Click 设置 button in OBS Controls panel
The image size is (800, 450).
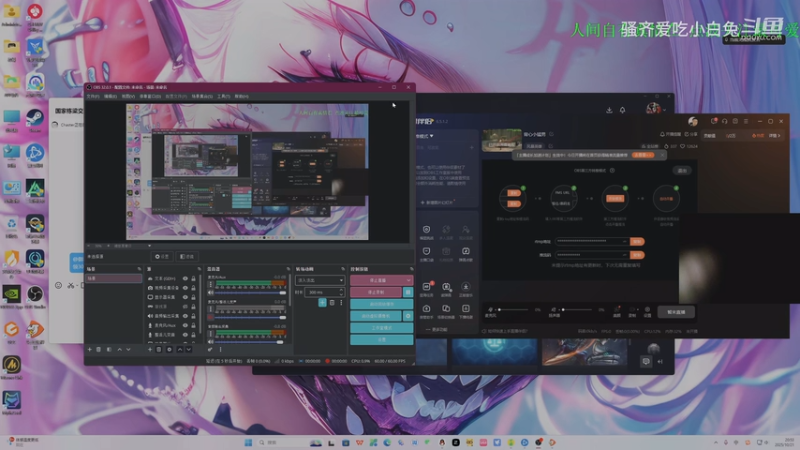coord(382,340)
